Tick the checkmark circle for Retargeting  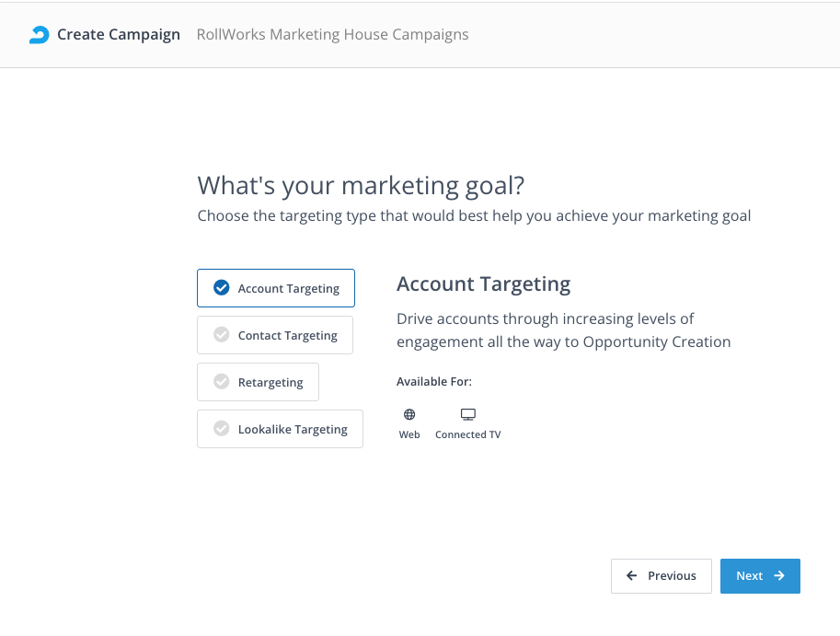[x=221, y=382]
